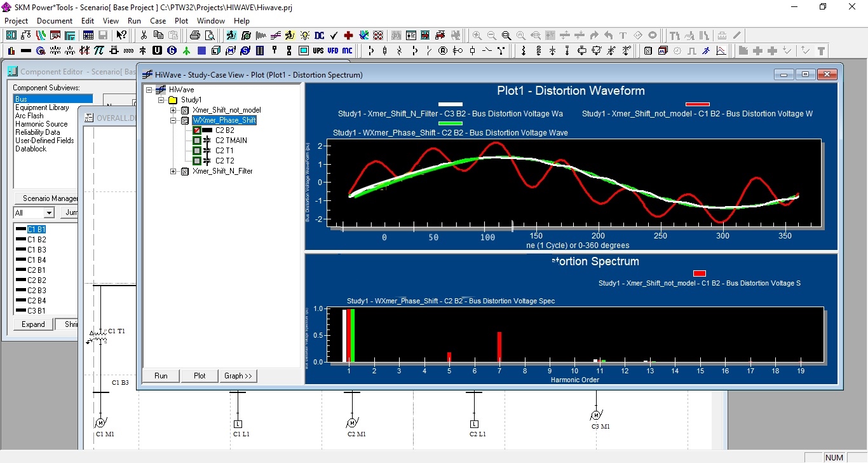Check the C2 TMAIN checkbox
Image resolution: width=868 pixels, height=463 pixels.
pyautogui.click(x=197, y=141)
